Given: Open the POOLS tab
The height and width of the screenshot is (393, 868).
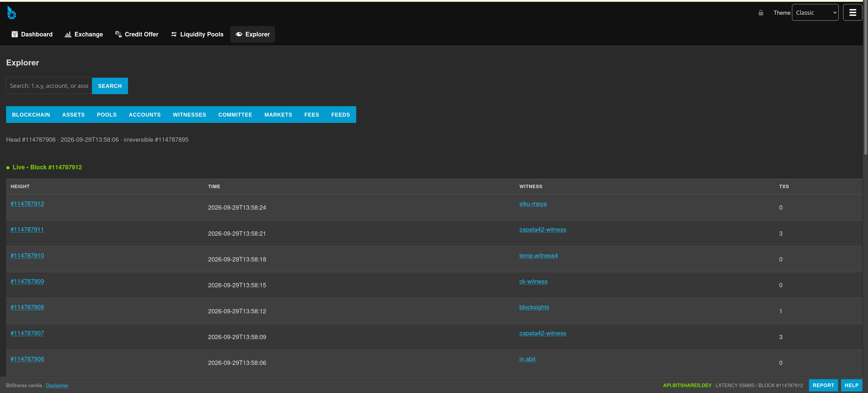Looking at the screenshot, I should [x=107, y=115].
